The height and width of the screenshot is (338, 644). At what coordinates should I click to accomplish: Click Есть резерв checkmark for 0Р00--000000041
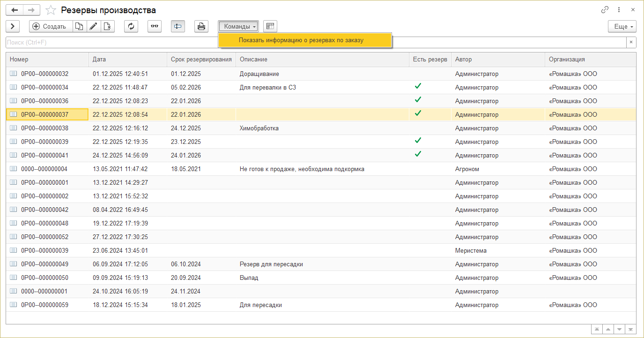coord(418,154)
